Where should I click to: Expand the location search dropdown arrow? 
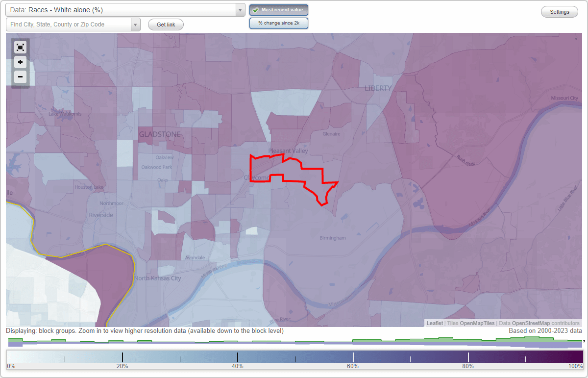[x=136, y=24]
